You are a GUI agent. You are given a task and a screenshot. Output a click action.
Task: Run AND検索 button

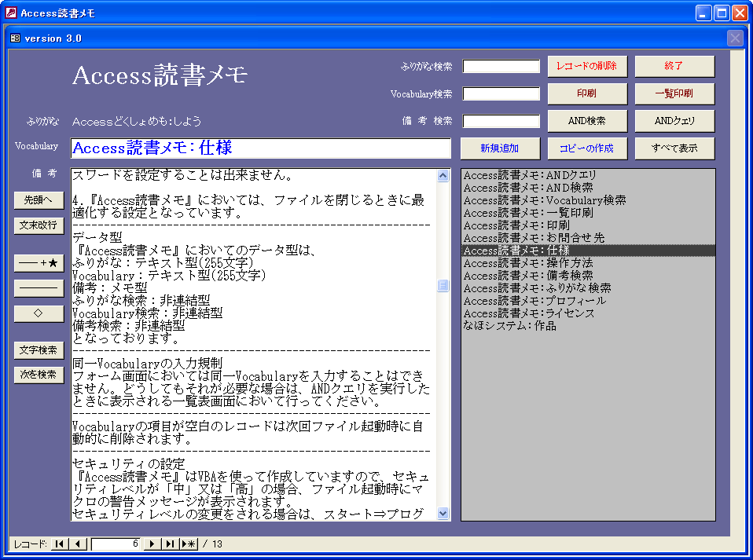(x=587, y=121)
